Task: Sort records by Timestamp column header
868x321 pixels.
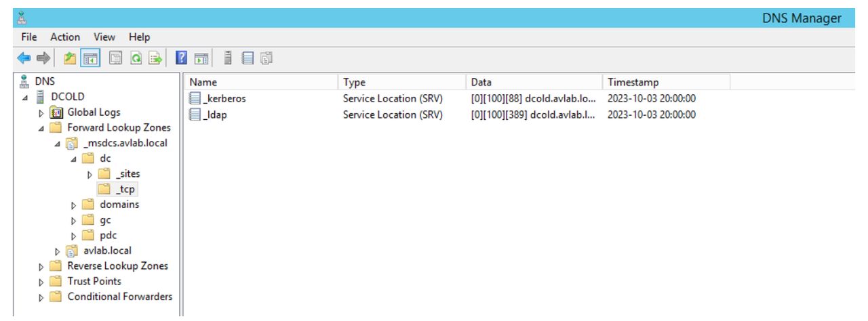Action: 631,82
